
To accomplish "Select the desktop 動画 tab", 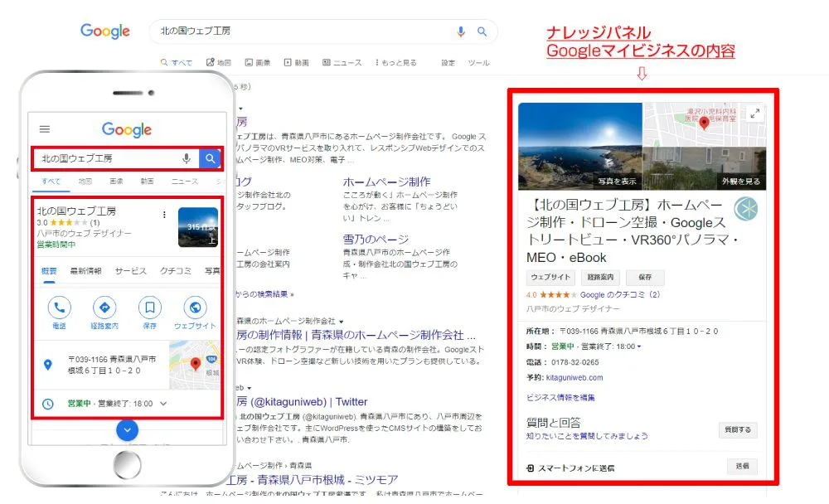I will pyautogui.click(x=297, y=62).
